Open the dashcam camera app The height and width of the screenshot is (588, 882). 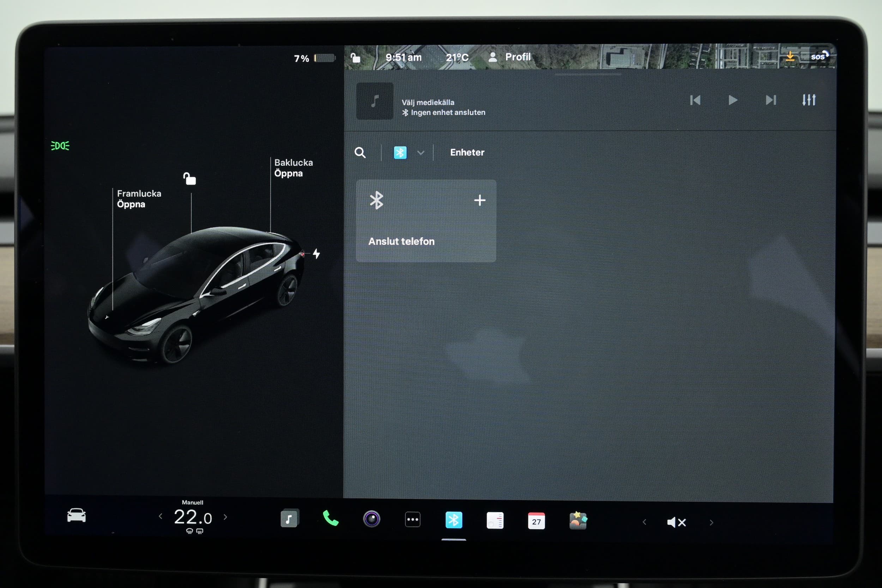pos(371,519)
